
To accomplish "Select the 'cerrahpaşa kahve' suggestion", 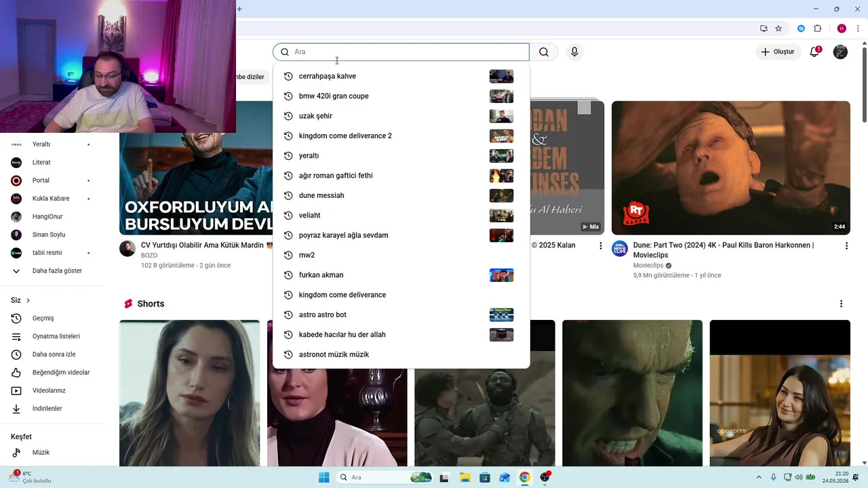I will click(x=401, y=76).
